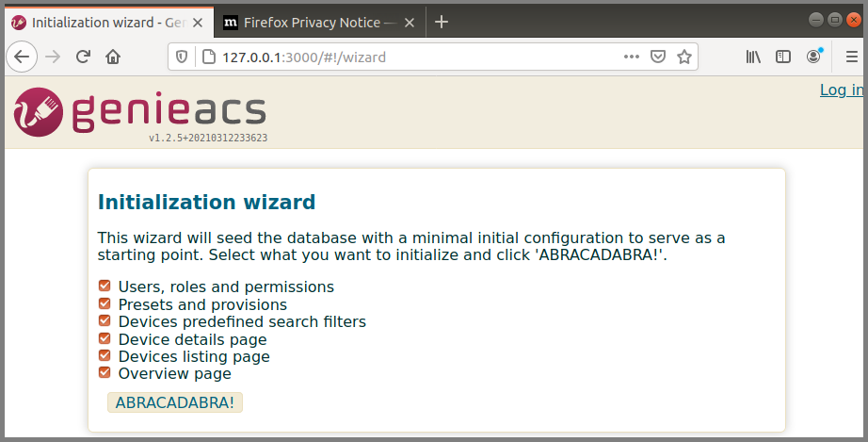This screenshot has width=868, height=442.
Task: Open Firefox account icon
Action: tap(813, 57)
